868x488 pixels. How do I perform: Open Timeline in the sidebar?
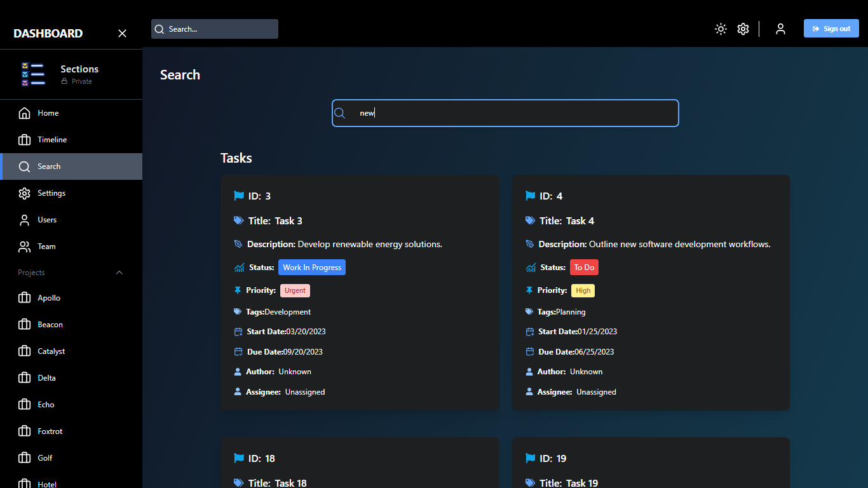coord(71,140)
